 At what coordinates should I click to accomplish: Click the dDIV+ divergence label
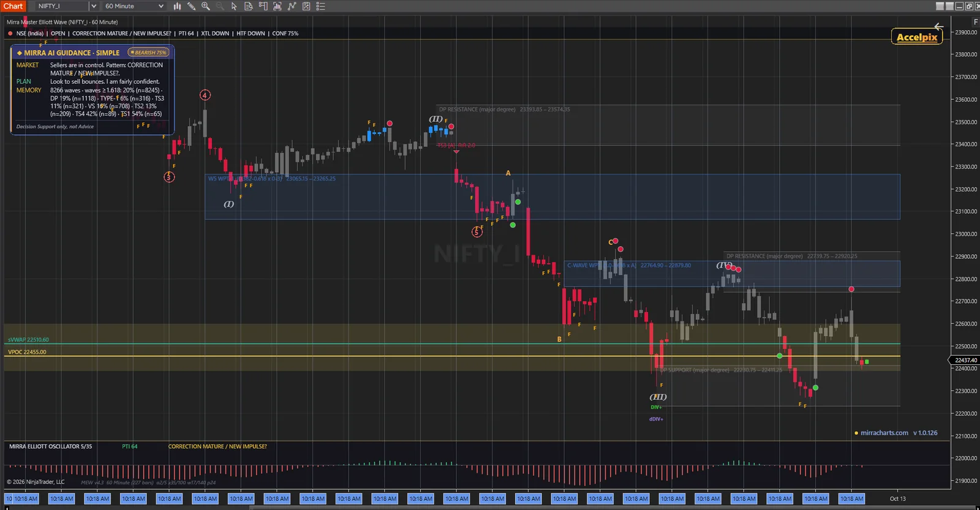[x=656, y=419]
